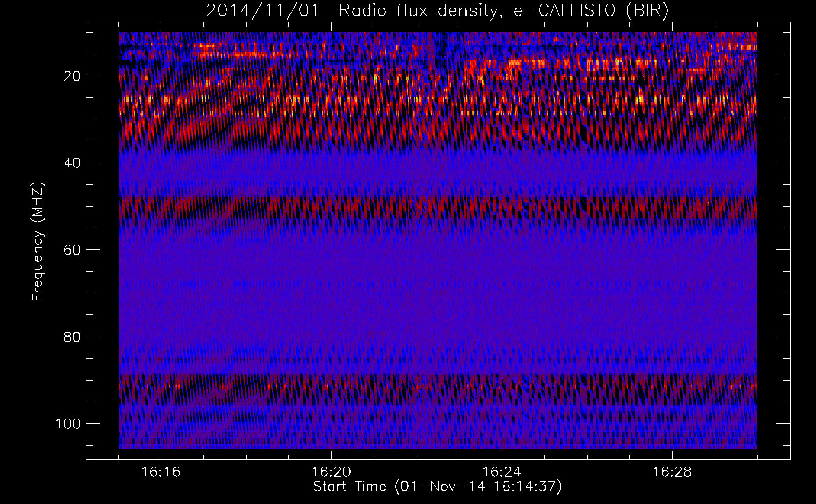
Task: Click the Frequency (MHZ) axis label
Action: [38, 242]
